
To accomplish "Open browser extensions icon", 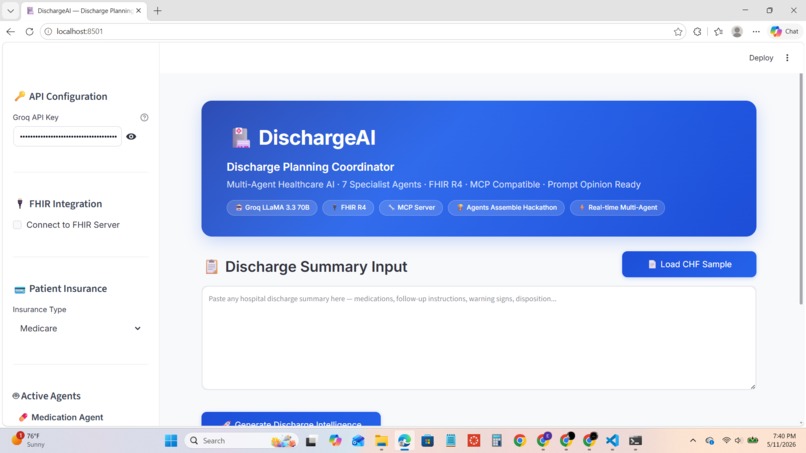I will point(697,32).
